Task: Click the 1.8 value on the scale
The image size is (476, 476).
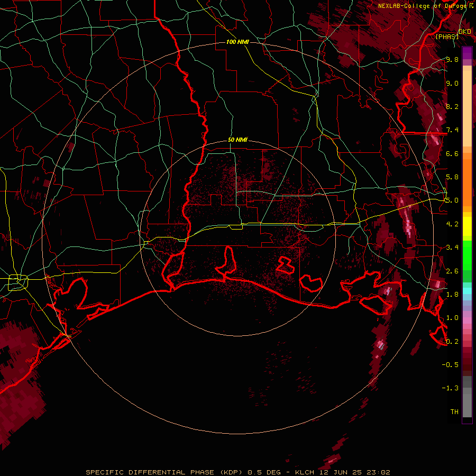Action: (x=452, y=295)
